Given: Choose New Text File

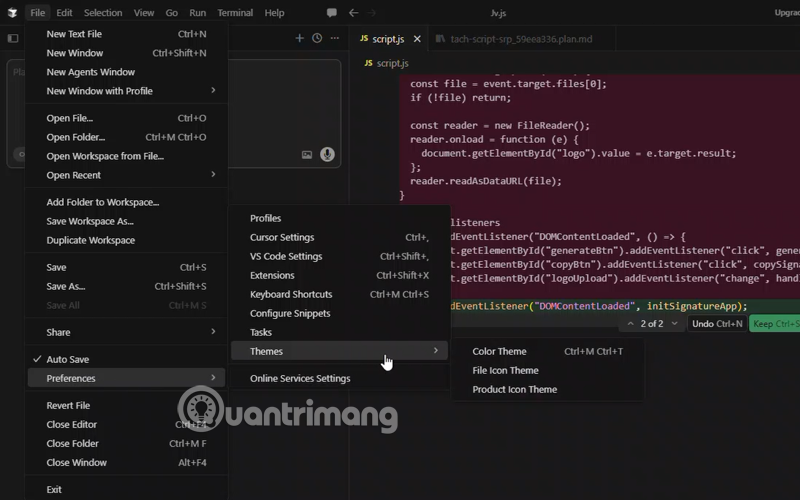Looking at the screenshot, I should (126, 34).
